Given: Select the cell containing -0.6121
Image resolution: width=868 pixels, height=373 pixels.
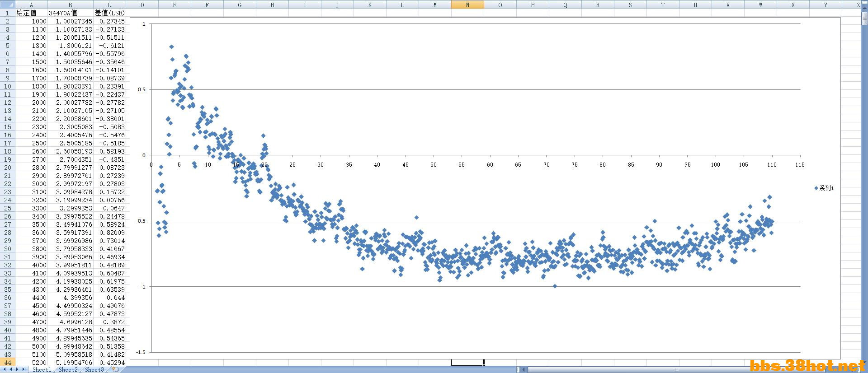Looking at the screenshot, I should [109, 45].
